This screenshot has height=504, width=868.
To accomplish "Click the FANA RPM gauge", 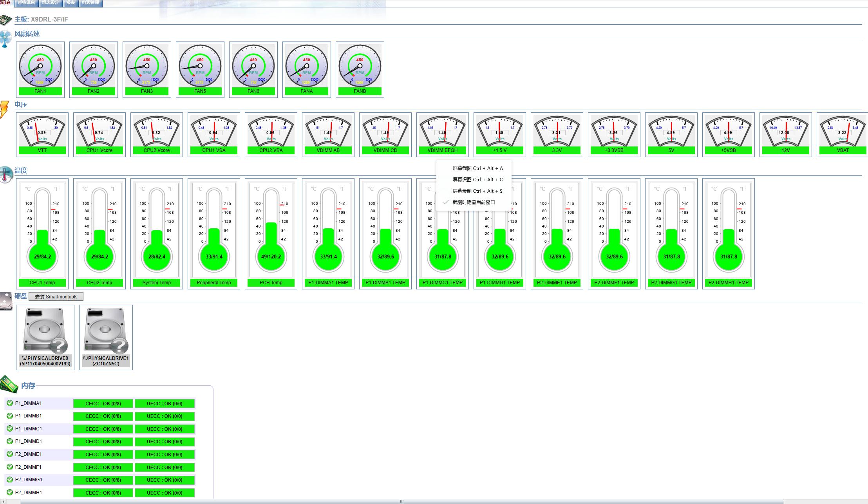I will point(307,66).
